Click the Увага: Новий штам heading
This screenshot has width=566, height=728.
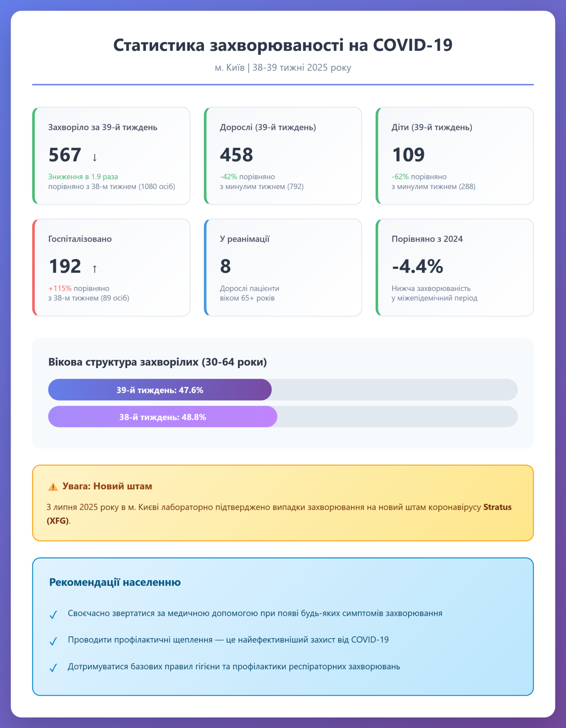click(107, 486)
